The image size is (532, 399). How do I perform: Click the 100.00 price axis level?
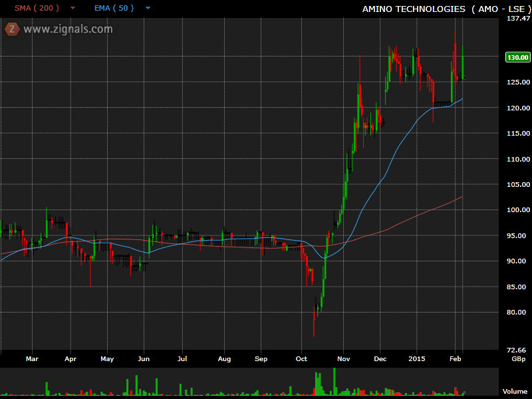[518, 210]
